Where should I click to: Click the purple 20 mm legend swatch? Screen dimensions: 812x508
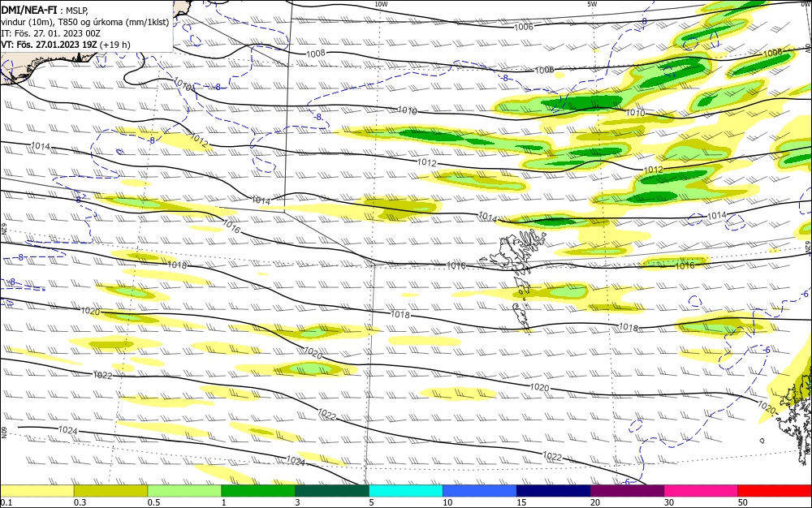pos(627,491)
